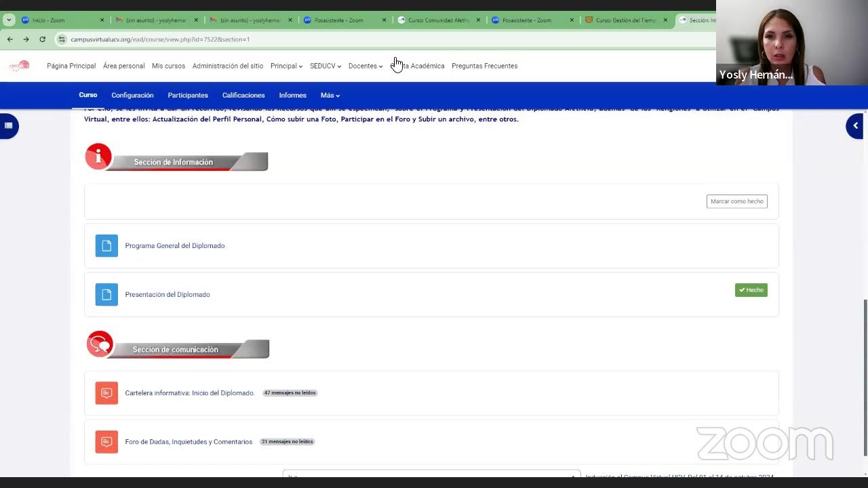
Task: Close the 'Inicio - Zoom' tab
Action: [x=102, y=20]
